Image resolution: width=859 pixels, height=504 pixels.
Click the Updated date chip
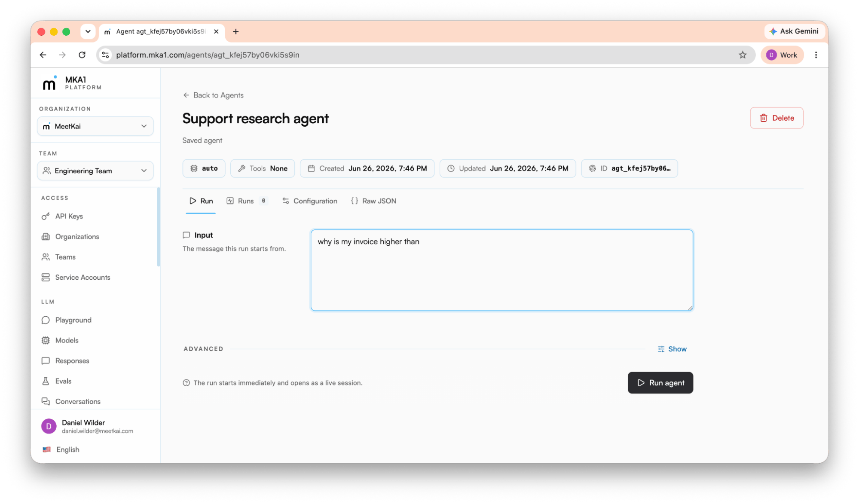[x=507, y=168]
